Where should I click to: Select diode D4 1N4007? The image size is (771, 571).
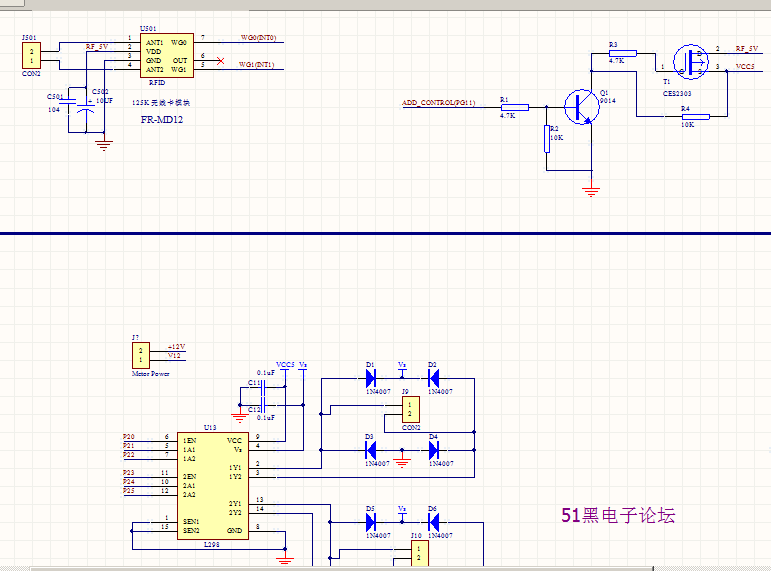tap(434, 450)
